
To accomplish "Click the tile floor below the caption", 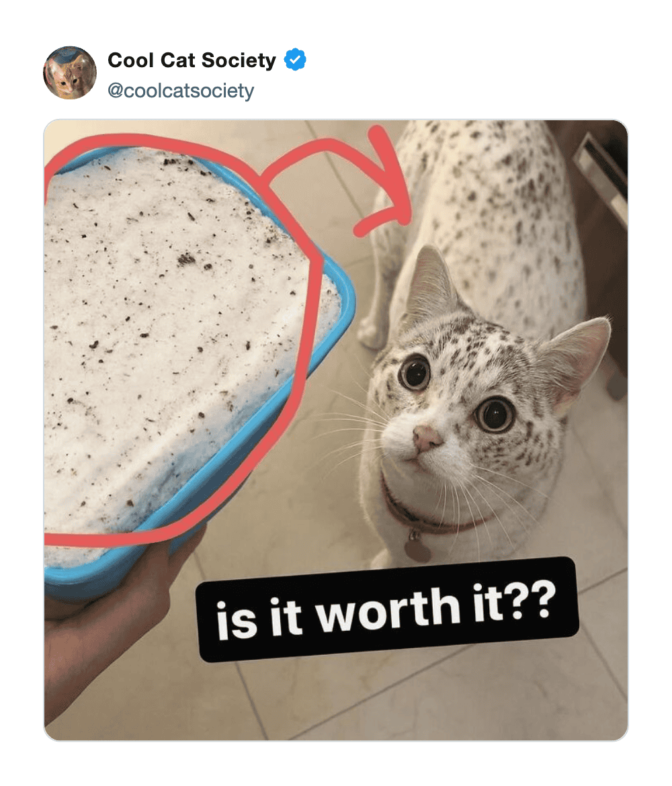I will [401, 702].
